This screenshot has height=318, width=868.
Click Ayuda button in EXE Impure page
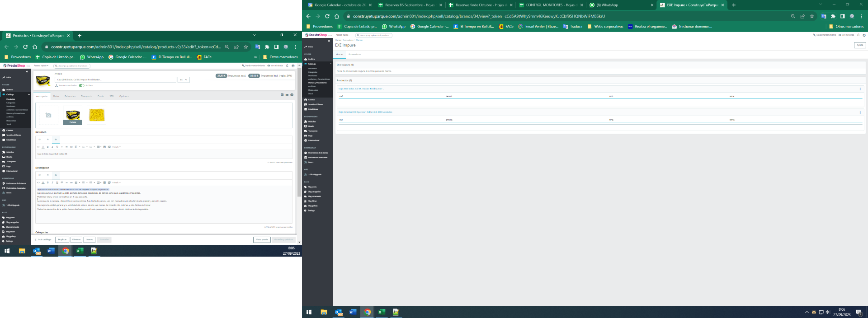[860, 45]
